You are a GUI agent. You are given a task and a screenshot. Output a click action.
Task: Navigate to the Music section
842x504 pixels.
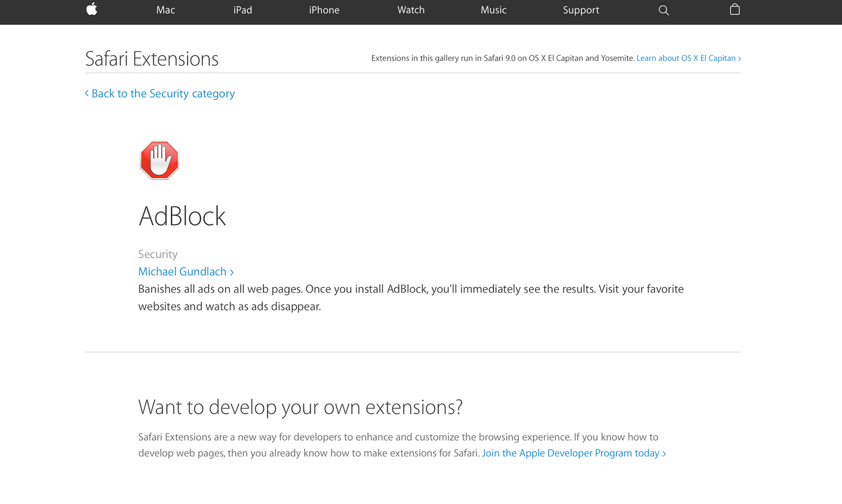pos(494,10)
